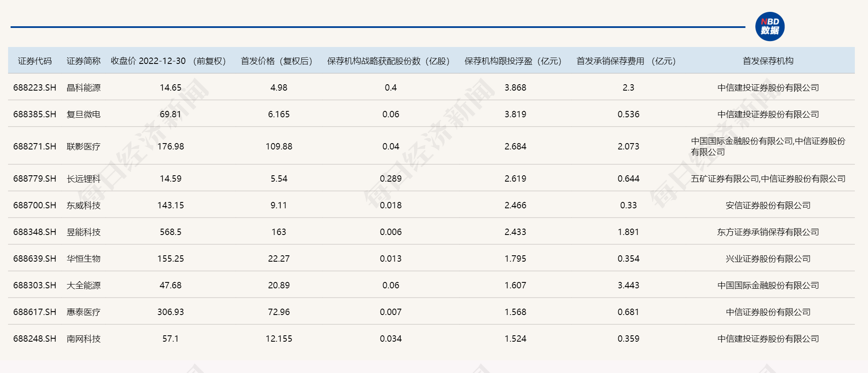The height and width of the screenshot is (373, 868).
Task: Select IPO price 9.11
Action: [x=279, y=205]
